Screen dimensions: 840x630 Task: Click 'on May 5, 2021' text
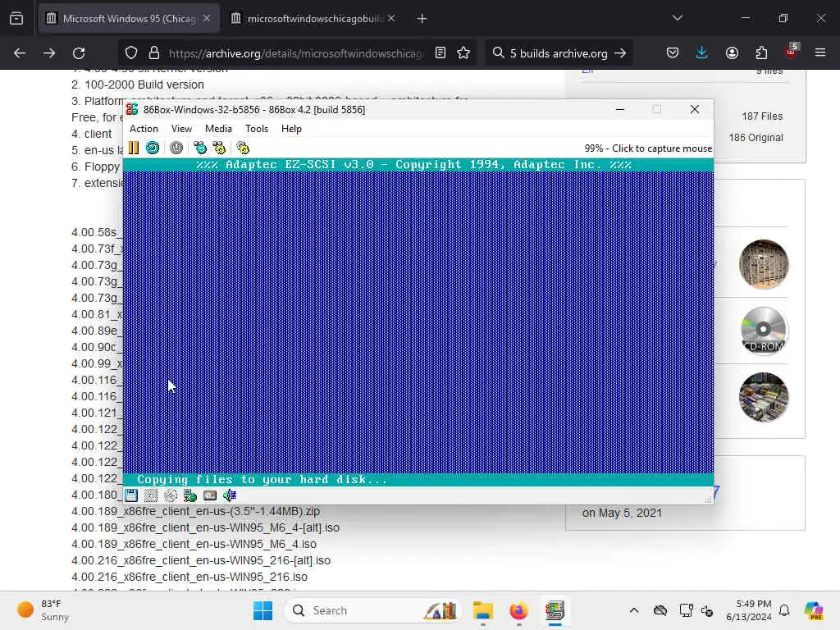tap(622, 513)
